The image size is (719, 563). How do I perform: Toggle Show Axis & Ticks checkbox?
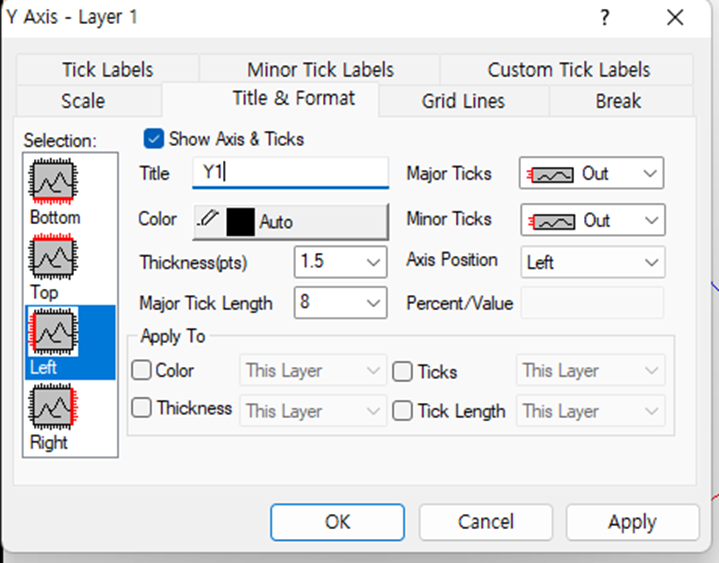153,139
